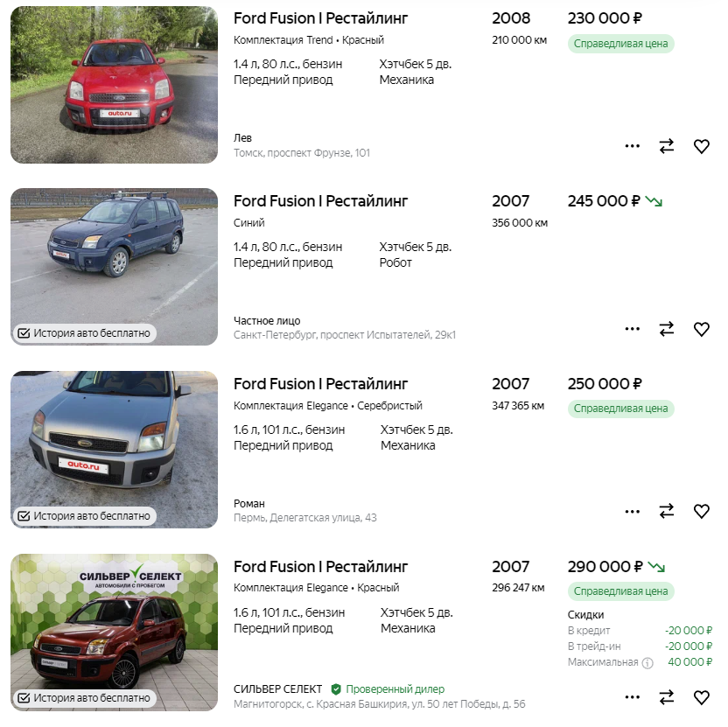Click the Справедливая цена badge under 250 000 ₽

620,409
